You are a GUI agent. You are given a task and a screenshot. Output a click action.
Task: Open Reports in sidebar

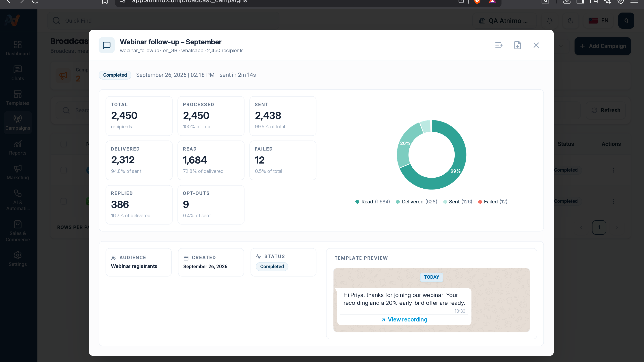pyautogui.click(x=18, y=147)
